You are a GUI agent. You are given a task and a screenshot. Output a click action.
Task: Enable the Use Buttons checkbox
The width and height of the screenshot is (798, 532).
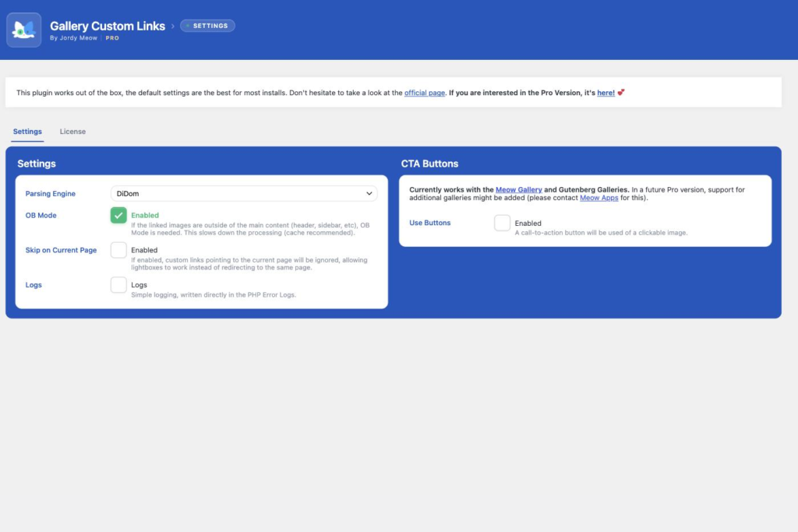[x=503, y=223]
